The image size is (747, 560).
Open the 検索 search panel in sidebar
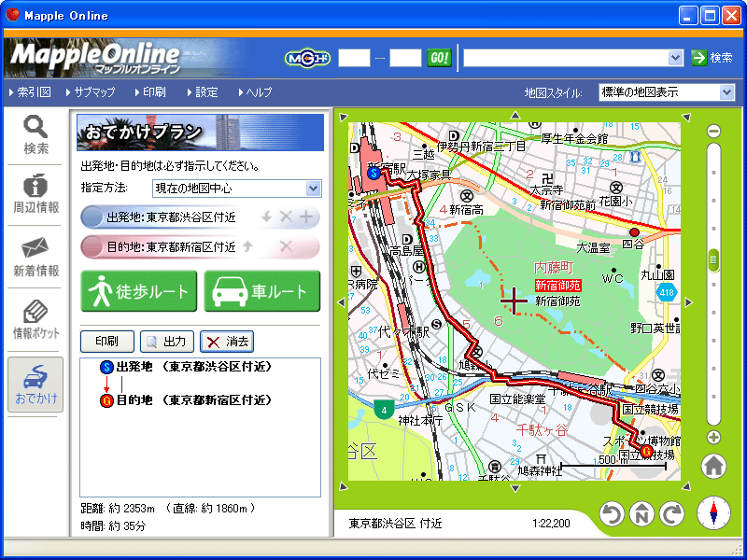coord(35,135)
